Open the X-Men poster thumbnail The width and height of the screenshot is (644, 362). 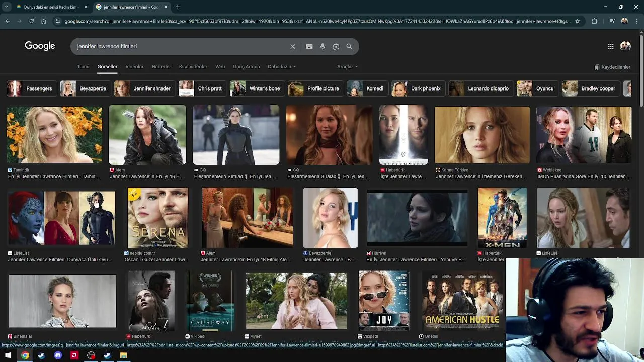coord(502,218)
